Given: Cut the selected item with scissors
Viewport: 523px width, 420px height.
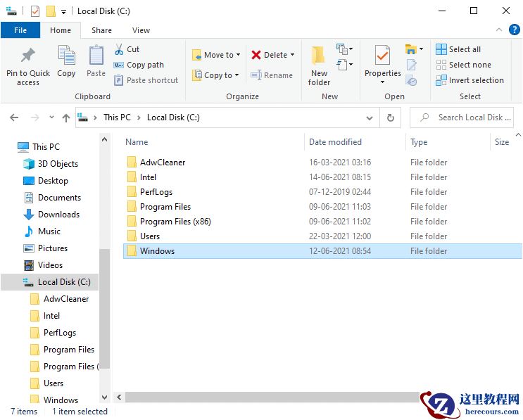Looking at the screenshot, I should tap(127, 49).
